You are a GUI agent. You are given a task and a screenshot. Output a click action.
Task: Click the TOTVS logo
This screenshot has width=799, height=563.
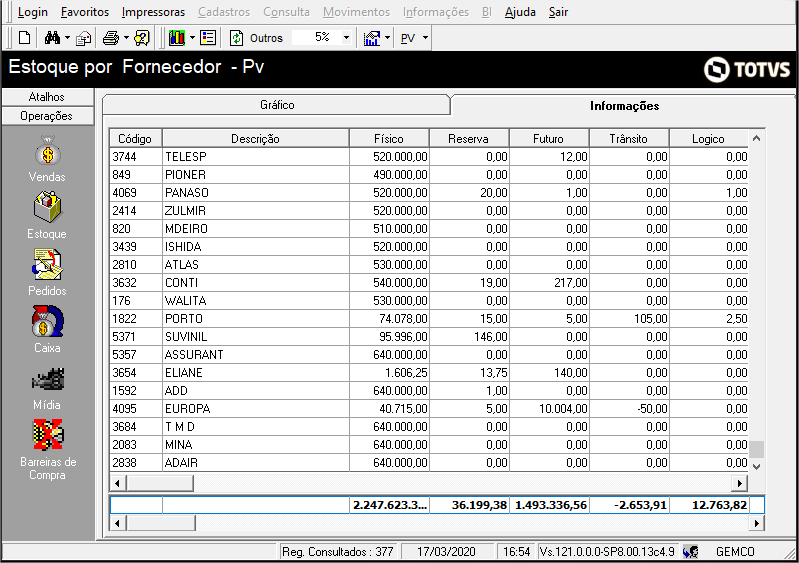click(747, 69)
